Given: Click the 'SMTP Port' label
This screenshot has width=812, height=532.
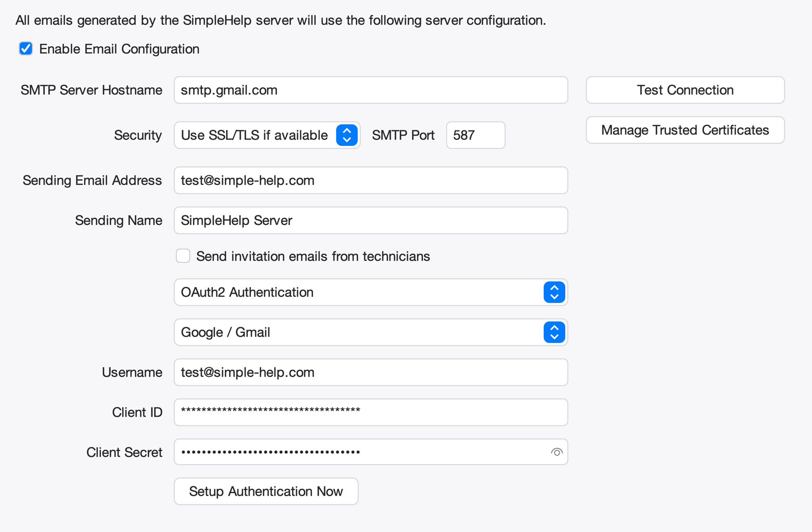Looking at the screenshot, I should [x=403, y=135].
